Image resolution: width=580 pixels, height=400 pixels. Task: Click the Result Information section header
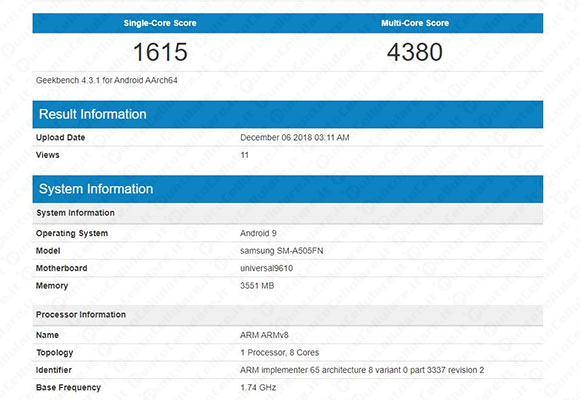click(288, 114)
